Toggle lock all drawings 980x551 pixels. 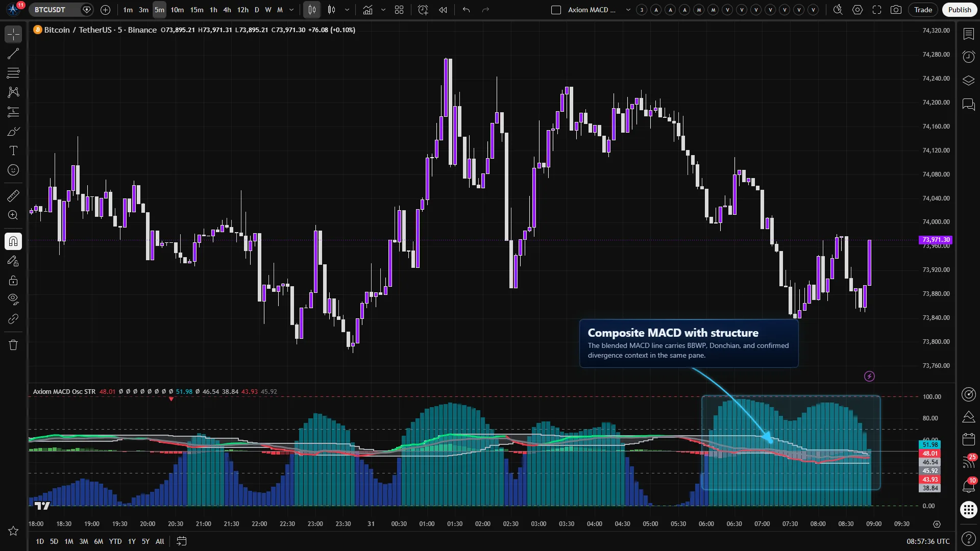[13, 280]
